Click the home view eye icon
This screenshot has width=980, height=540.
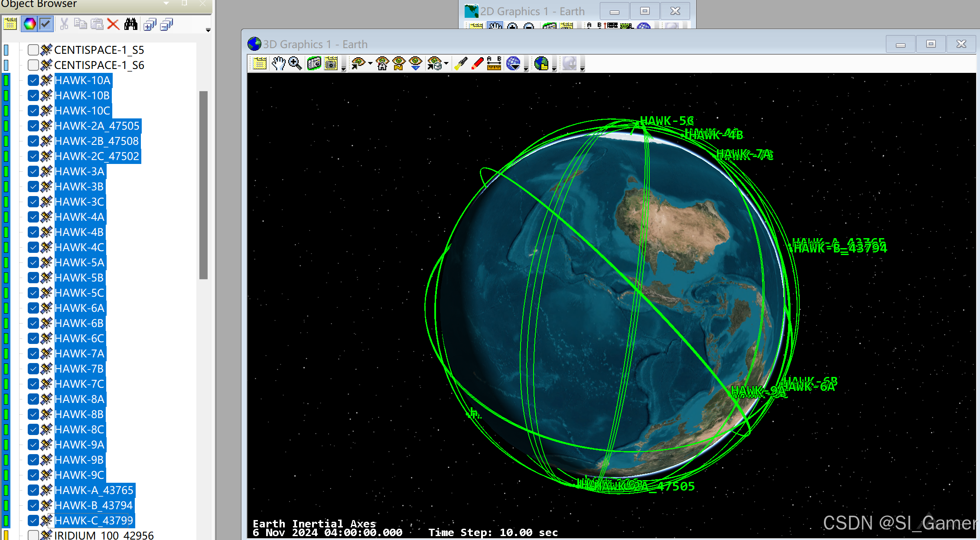click(382, 64)
